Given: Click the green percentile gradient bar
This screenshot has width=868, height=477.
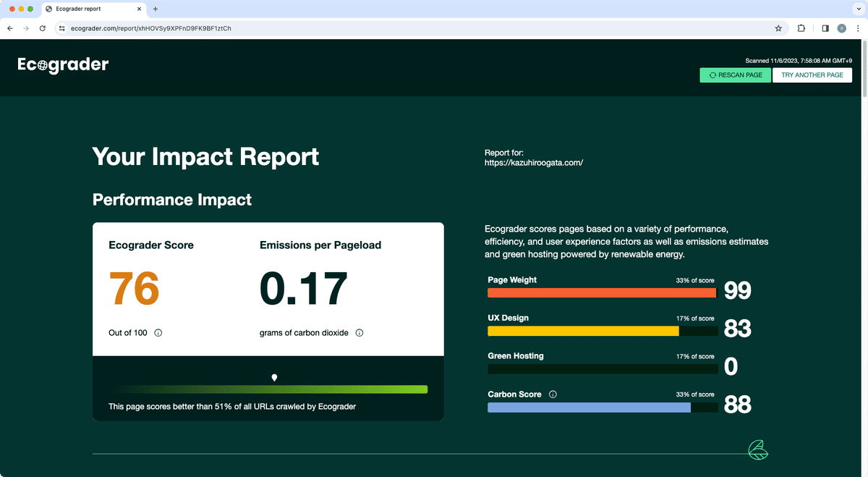Looking at the screenshot, I should (x=268, y=389).
